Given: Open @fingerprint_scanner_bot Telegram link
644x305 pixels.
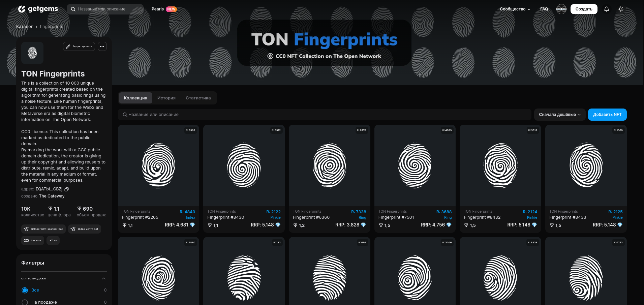Looking at the screenshot, I should pos(44,229).
